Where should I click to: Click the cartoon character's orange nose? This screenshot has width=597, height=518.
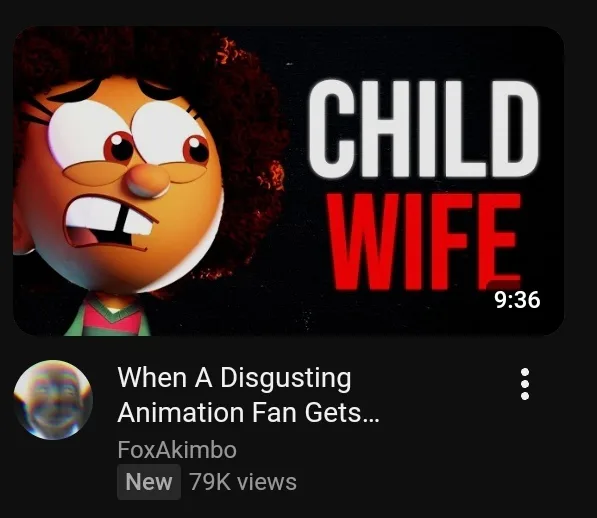[148, 180]
